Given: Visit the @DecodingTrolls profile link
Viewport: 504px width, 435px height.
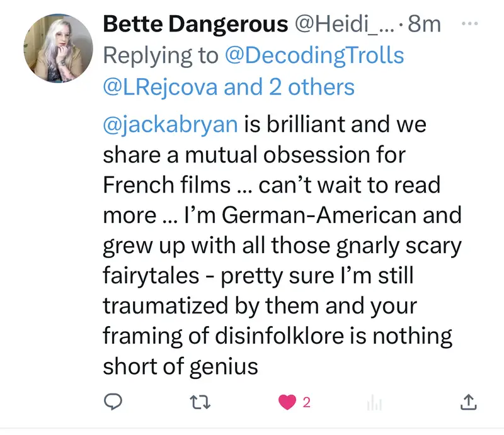Looking at the screenshot, I should (314, 55).
